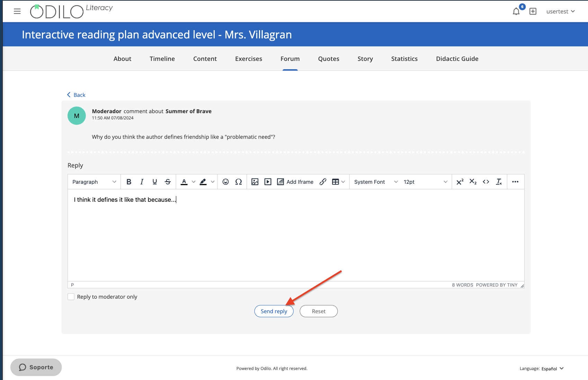
Task: Click the Reset button
Action: 319,311
